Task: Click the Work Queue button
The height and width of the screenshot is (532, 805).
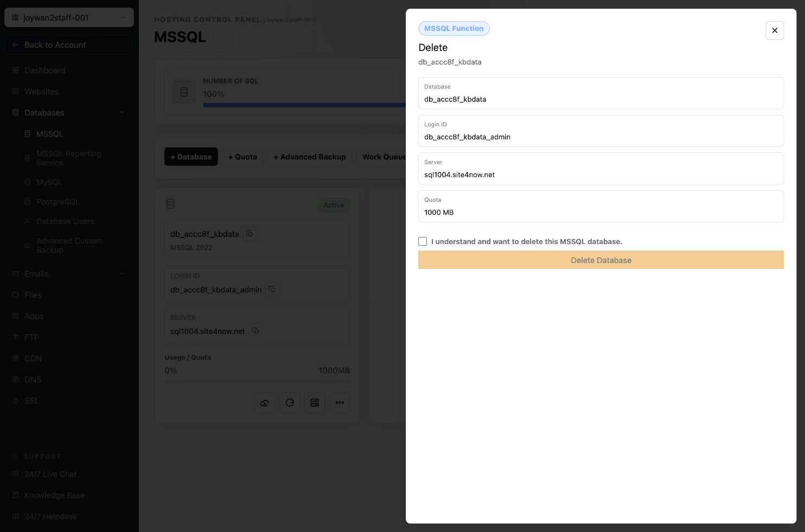Action: [x=381, y=157]
